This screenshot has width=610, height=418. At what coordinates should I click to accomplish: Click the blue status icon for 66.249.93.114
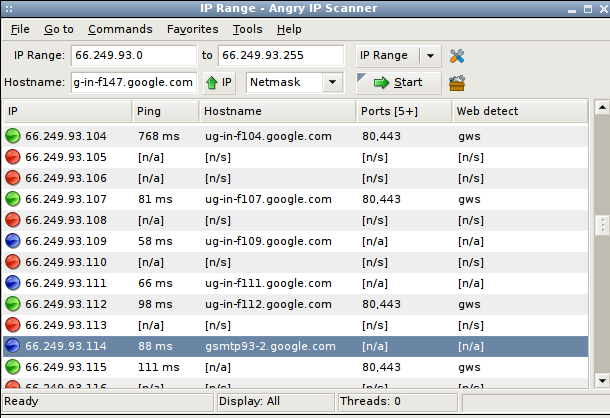pyautogui.click(x=13, y=346)
